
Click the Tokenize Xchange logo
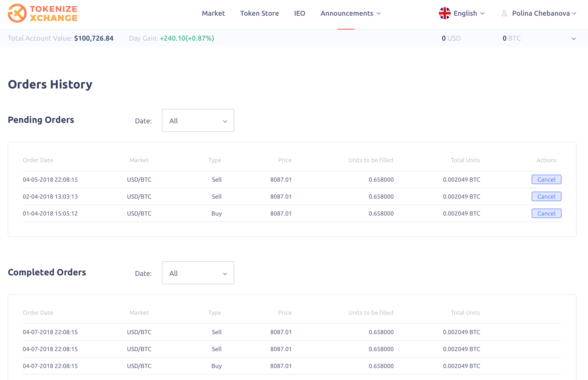(42, 13)
